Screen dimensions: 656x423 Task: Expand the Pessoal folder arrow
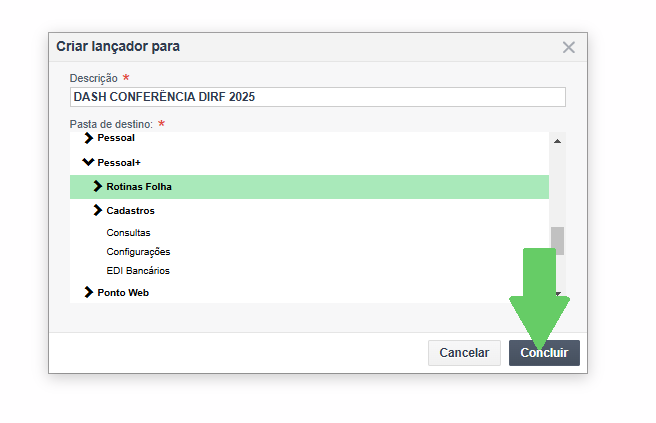[89, 138]
